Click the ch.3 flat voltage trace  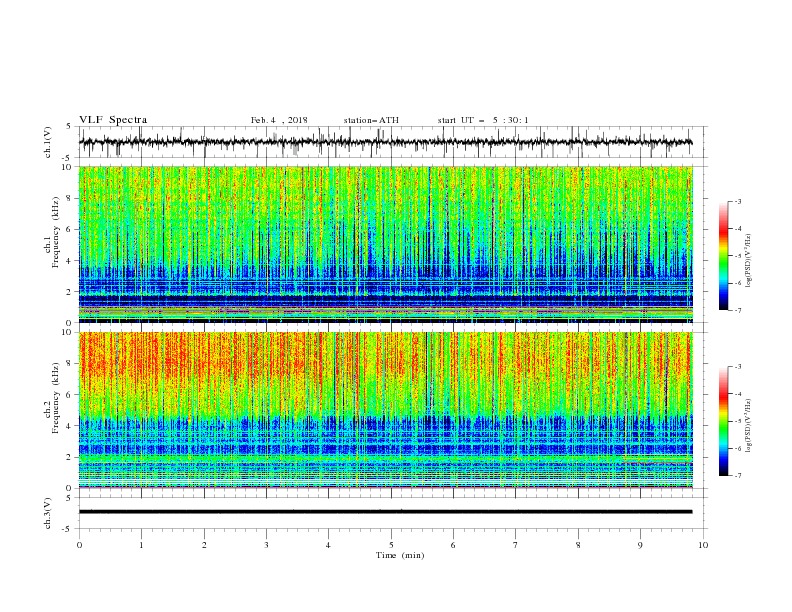[x=385, y=512]
